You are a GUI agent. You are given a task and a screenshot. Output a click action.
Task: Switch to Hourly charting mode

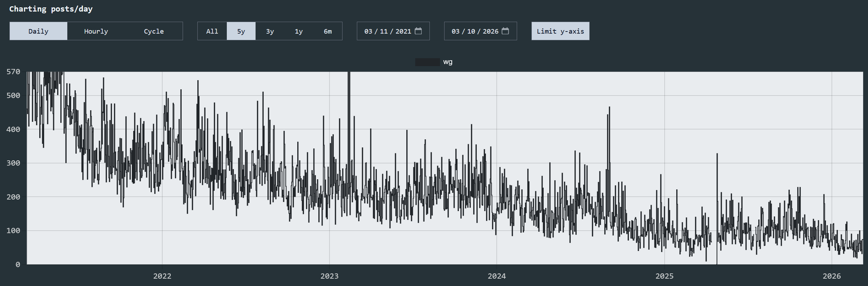coord(96,31)
